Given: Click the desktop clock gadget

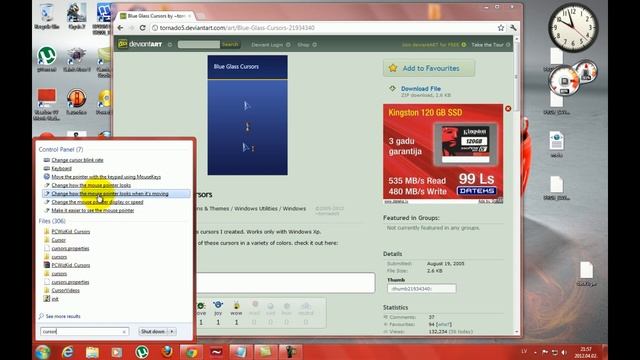Looking at the screenshot, I should (x=573, y=27).
